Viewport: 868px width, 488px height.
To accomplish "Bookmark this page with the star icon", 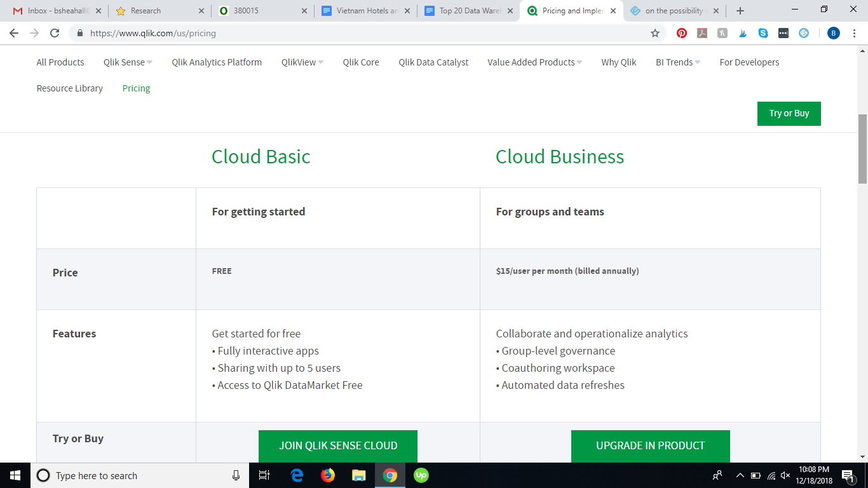I will point(655,33).
